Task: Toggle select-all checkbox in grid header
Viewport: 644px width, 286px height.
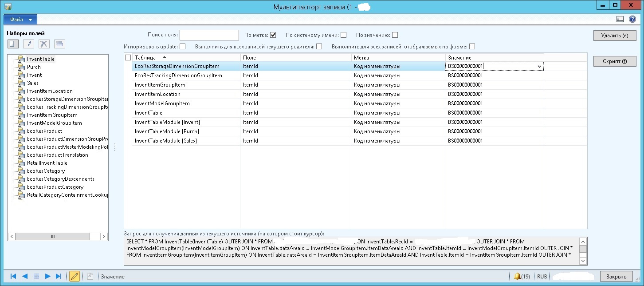Action: (x=128, y=58)
